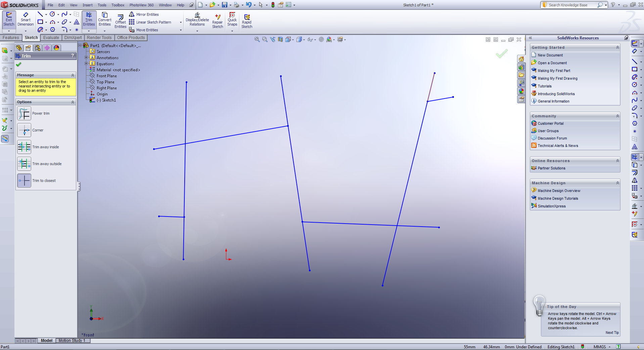
Task: Open the Tools menu
Action: click(102, 5)
